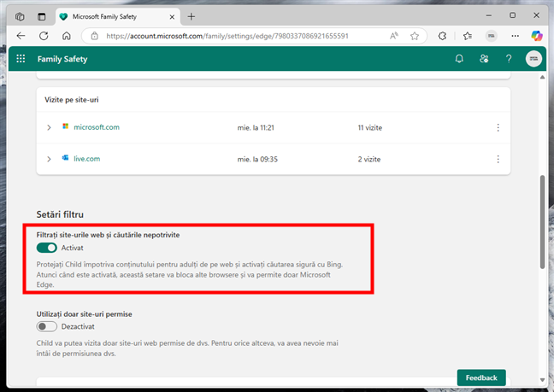554x392 pixels.
Task: Click the 'Filtrați site-urile web' setting title
Action: click(108, 235)
